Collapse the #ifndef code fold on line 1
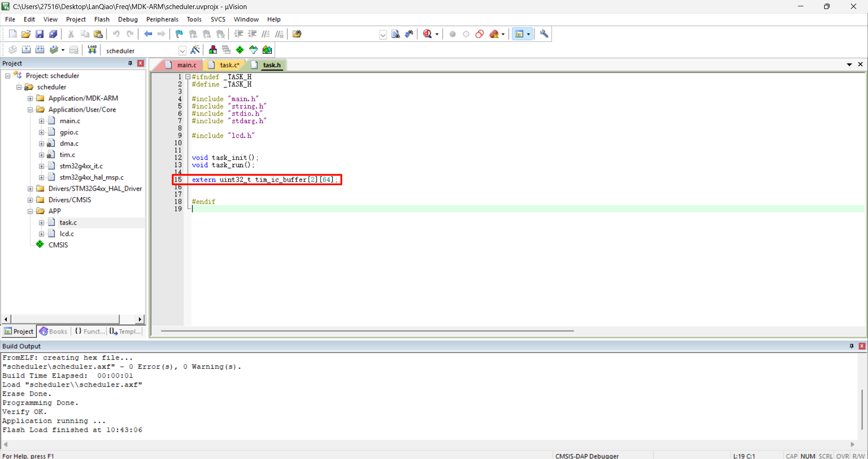868x459 pixels. click(188, 77)
